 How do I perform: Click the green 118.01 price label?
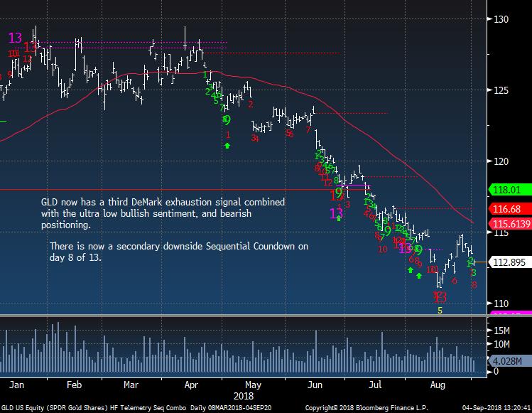tap(510, 190)
